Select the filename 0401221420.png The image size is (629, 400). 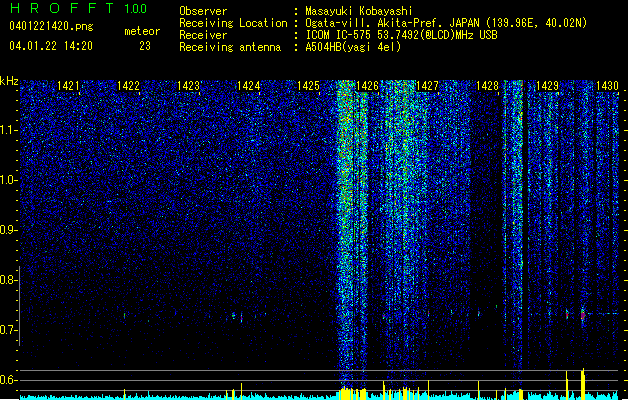[x=51, y=26]
